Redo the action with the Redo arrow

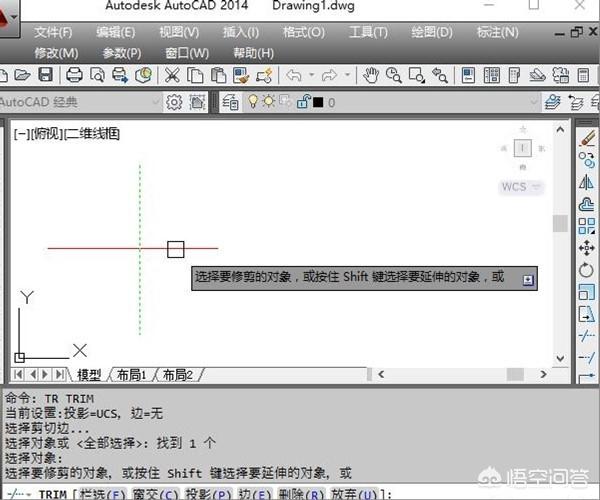329,75
